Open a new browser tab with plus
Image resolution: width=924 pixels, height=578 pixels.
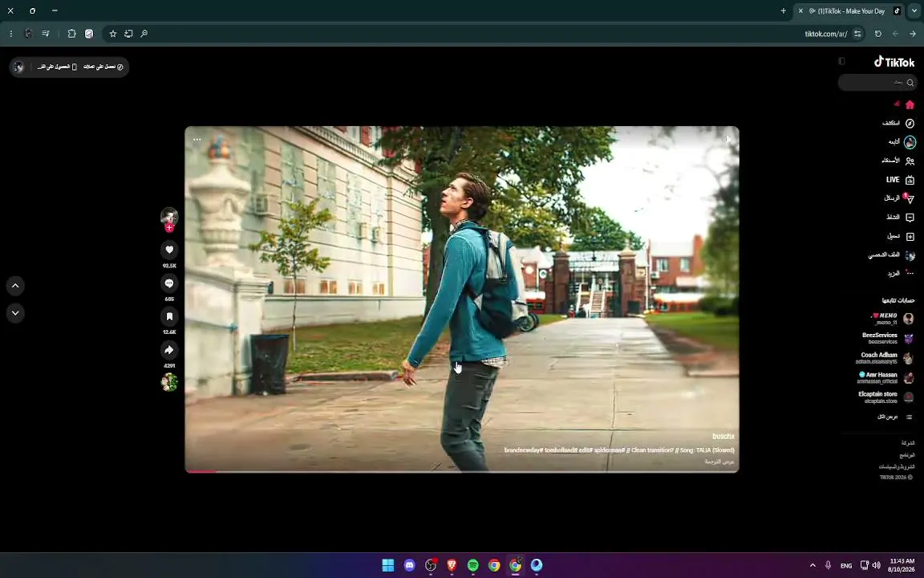pyautogui.click(x=783, y=10)
